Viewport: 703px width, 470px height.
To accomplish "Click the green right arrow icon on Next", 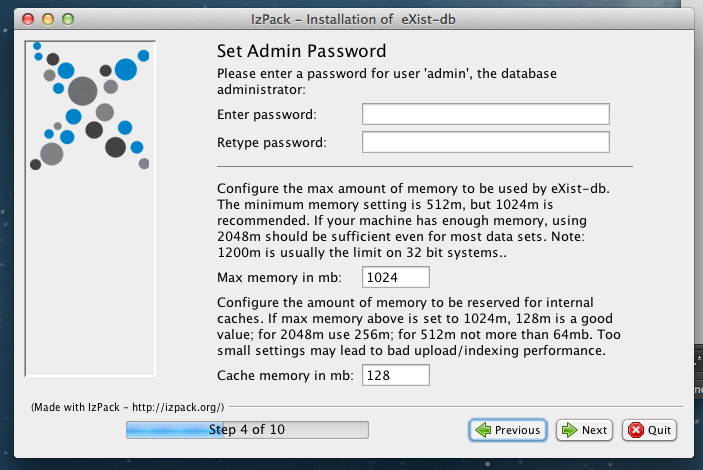I will [569, 430].
